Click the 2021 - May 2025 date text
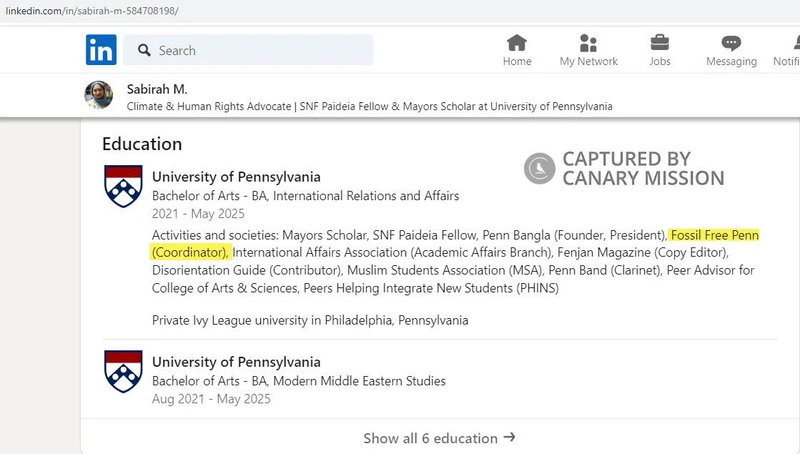This screenshot has width=800, height=454. point(198,214)
